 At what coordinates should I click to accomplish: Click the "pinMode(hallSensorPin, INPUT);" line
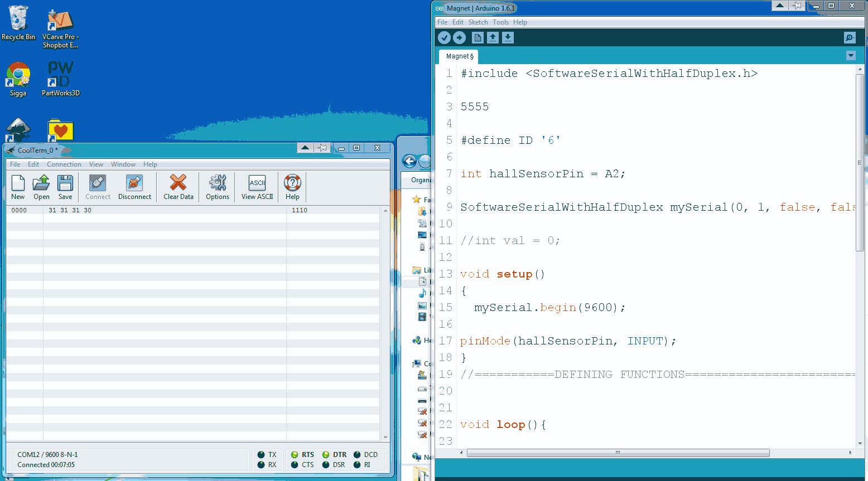click(568, 341)
